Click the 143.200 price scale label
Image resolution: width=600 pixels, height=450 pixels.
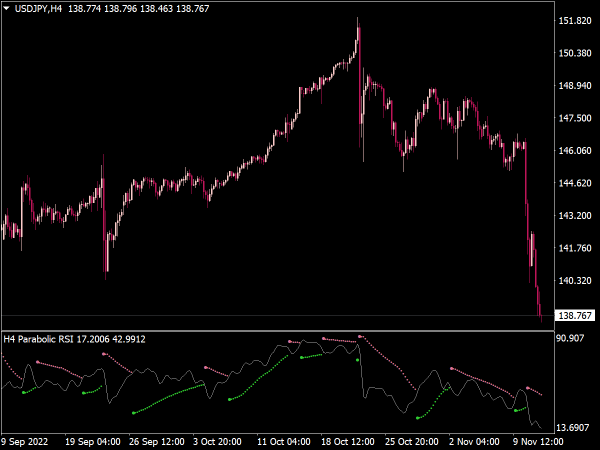point(575,216)
